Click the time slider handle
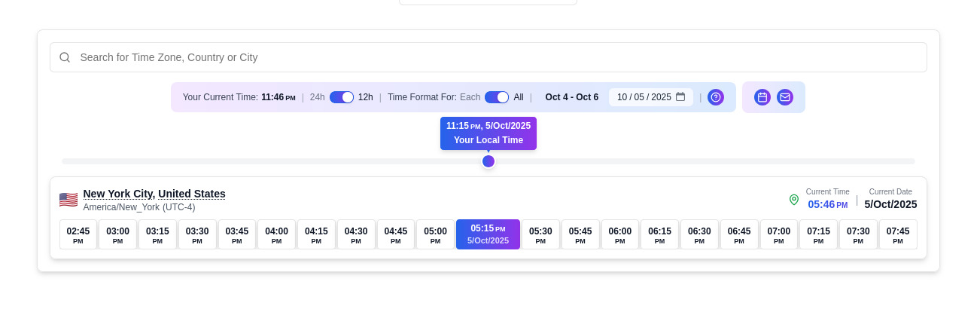This screenshot has height=315, width=980. [488, 161]
